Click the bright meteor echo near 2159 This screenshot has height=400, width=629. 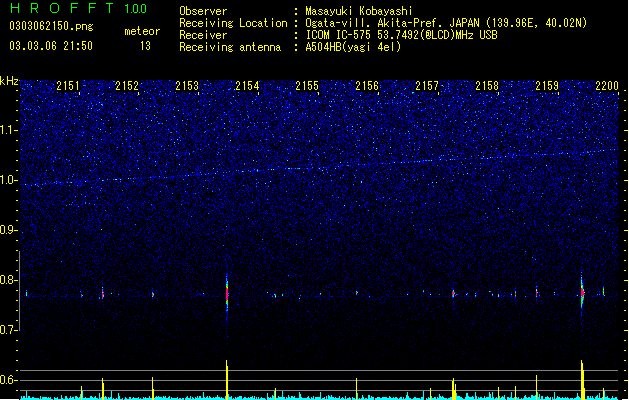click(582, 293)
